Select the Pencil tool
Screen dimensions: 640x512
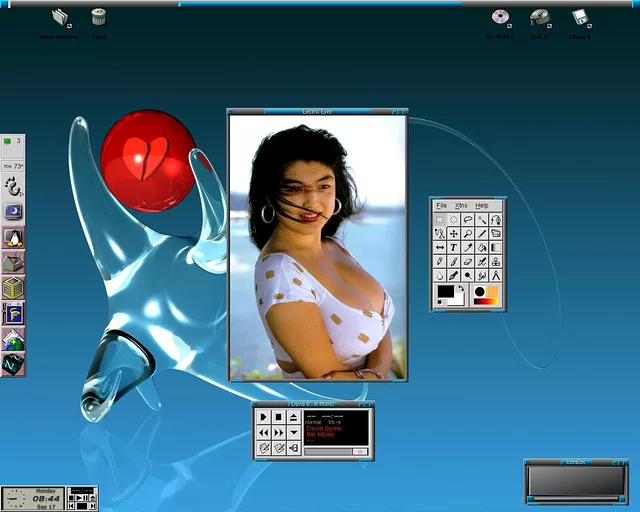pyautogui.click(x=439, y=261)
